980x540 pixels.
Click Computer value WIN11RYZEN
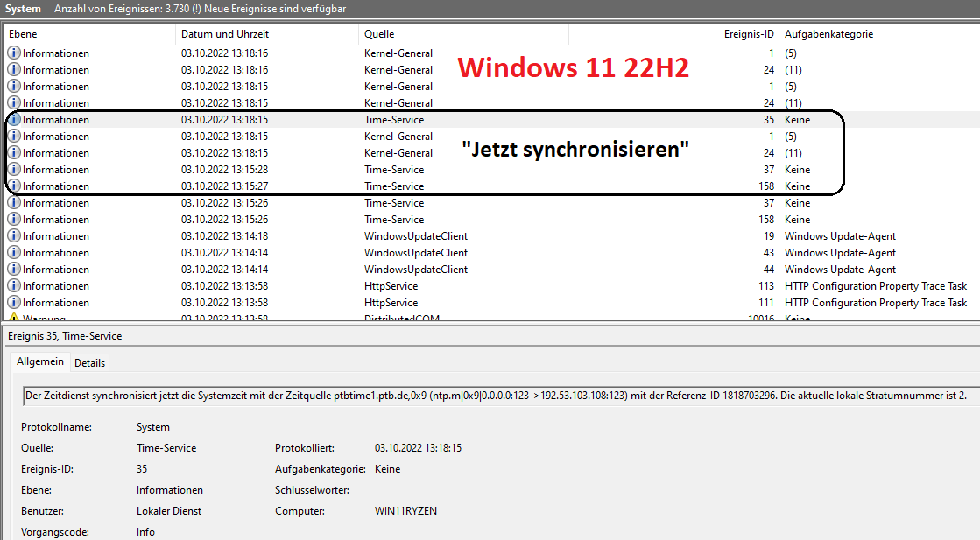(405, 510)
